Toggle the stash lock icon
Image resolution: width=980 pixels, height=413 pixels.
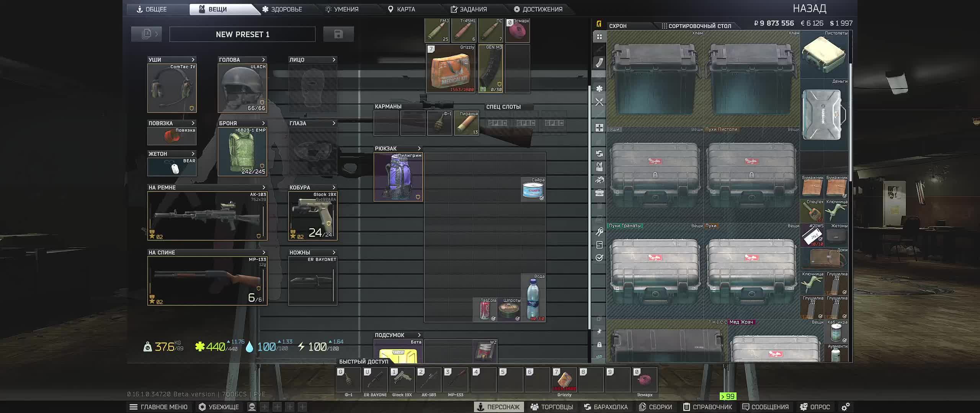599,345
